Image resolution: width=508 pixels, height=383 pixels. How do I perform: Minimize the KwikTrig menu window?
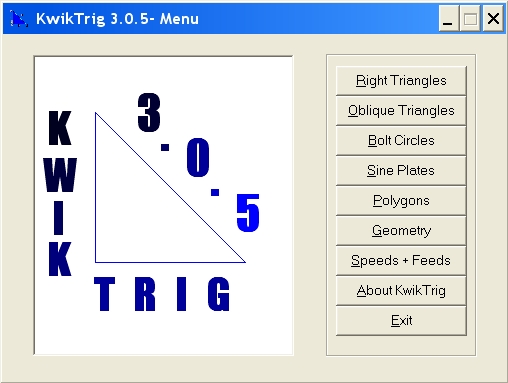tap(448, 19)
